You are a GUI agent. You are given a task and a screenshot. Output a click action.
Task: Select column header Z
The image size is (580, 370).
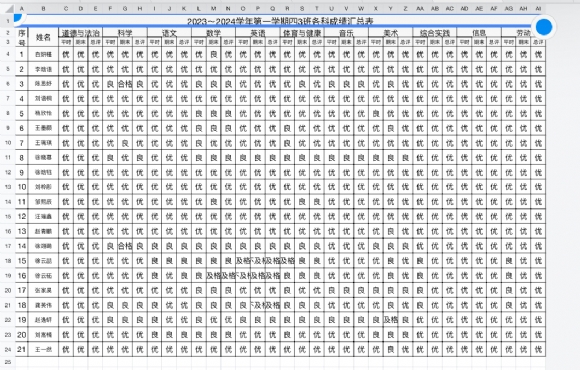coord(405,9)
